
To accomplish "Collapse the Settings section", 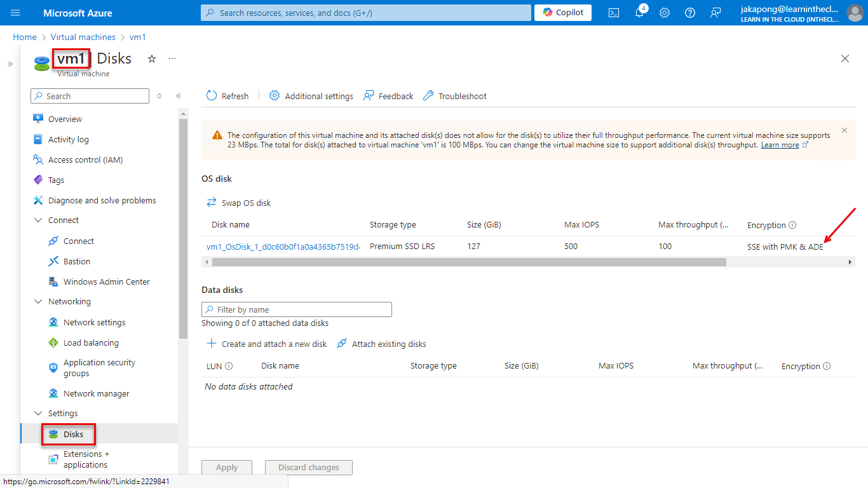I will click(37, 414).
